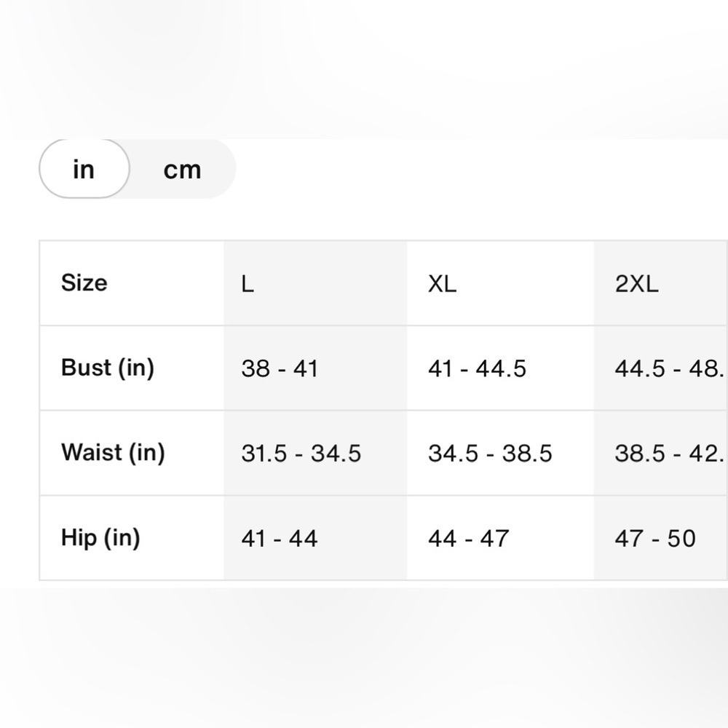Click the blank area below the size table
This screenshot has width=728, height=728.
click(x=364, y=658)
